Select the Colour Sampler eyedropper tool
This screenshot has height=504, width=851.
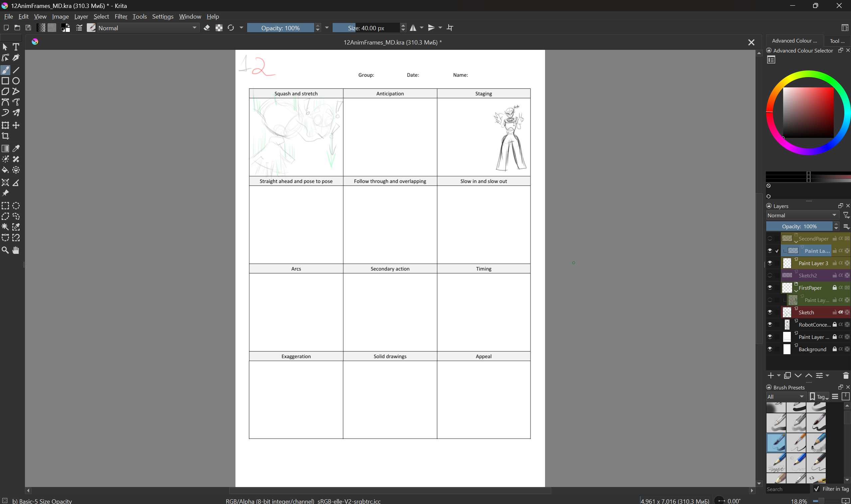pos(16,149)
